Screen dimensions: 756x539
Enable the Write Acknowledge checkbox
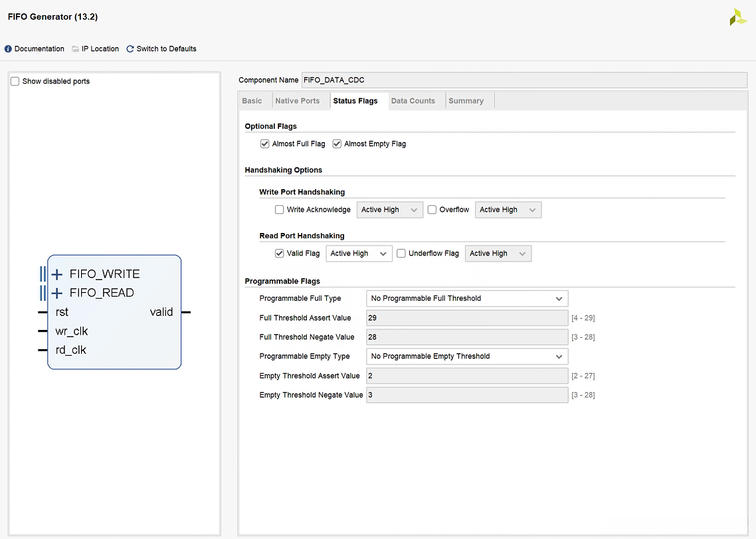point(280,210)
